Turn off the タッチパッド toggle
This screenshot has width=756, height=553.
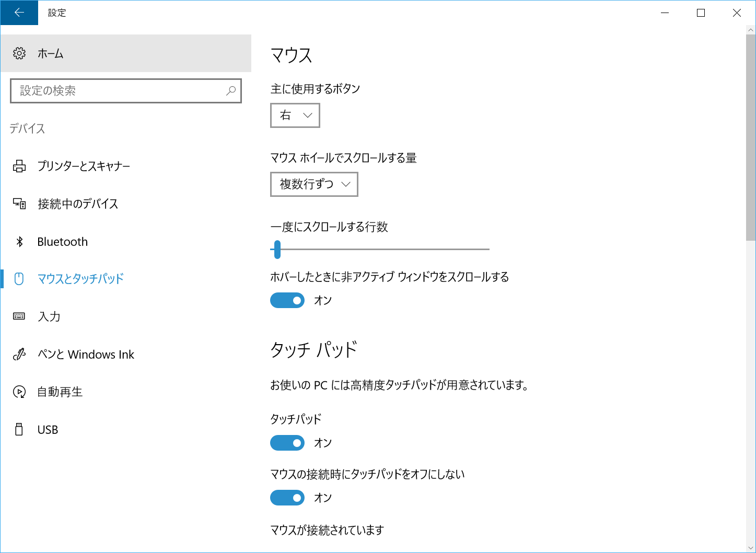pos(287,442)
